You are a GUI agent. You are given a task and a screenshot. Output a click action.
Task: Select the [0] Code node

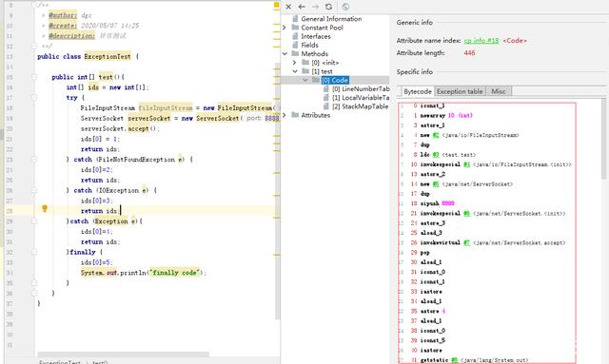pos(335,80)
